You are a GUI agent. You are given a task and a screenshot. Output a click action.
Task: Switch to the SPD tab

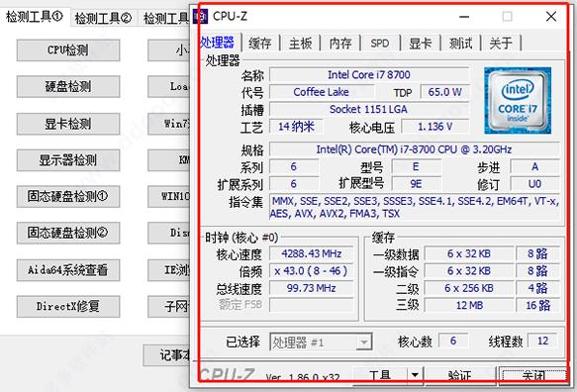pos(380,44)
